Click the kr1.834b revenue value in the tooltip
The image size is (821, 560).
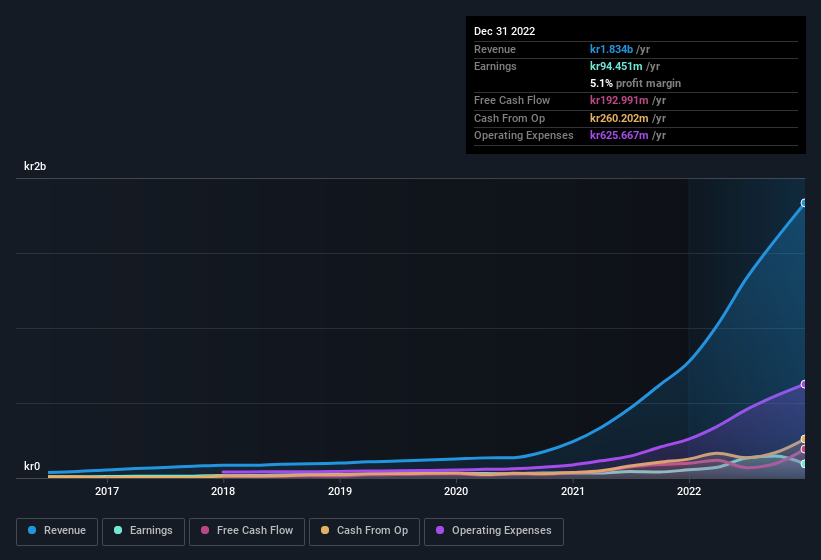[x=611, y=49]
